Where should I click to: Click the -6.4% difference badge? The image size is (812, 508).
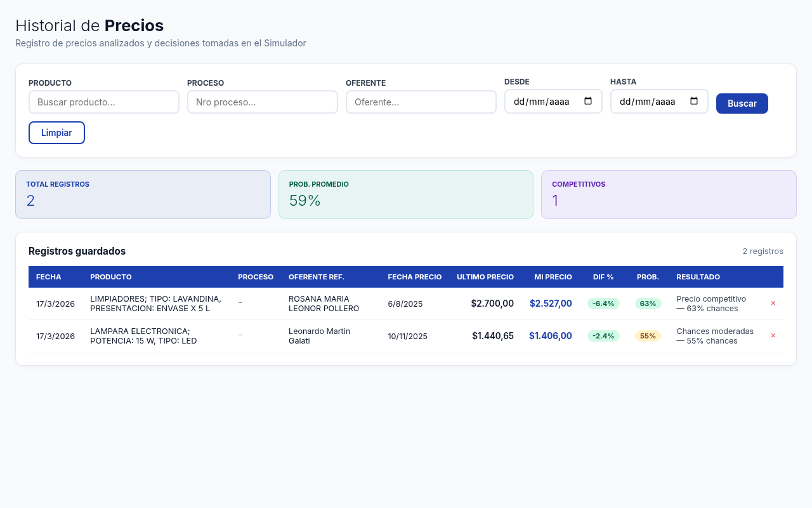pyautogui.click(x=603, y=304)
